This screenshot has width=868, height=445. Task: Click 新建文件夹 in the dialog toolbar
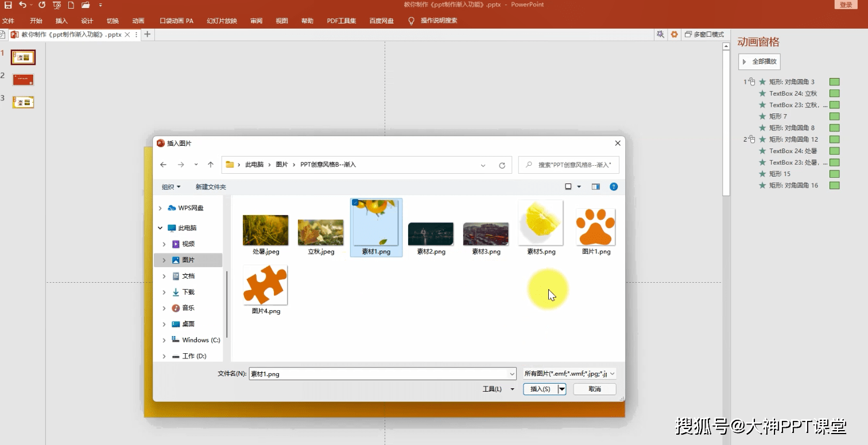pyautogui.click(x=211, y=187)
